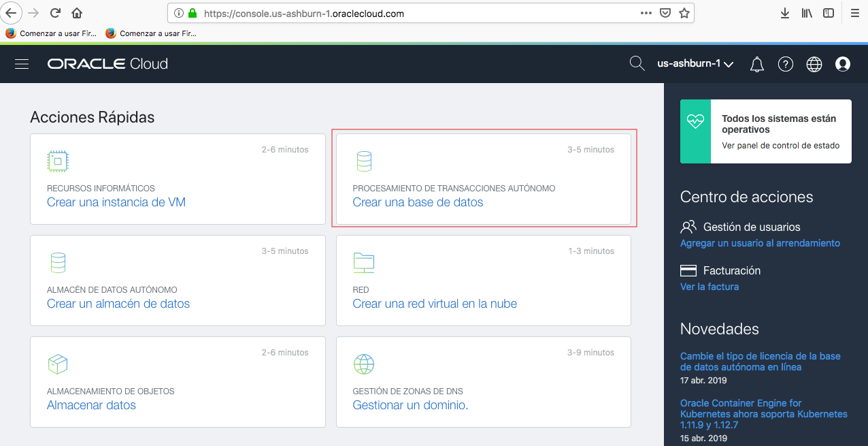This screenshot has width=868, height=446.
Task: Open Crear una base de datos link
Action: [x=417, y=202]
